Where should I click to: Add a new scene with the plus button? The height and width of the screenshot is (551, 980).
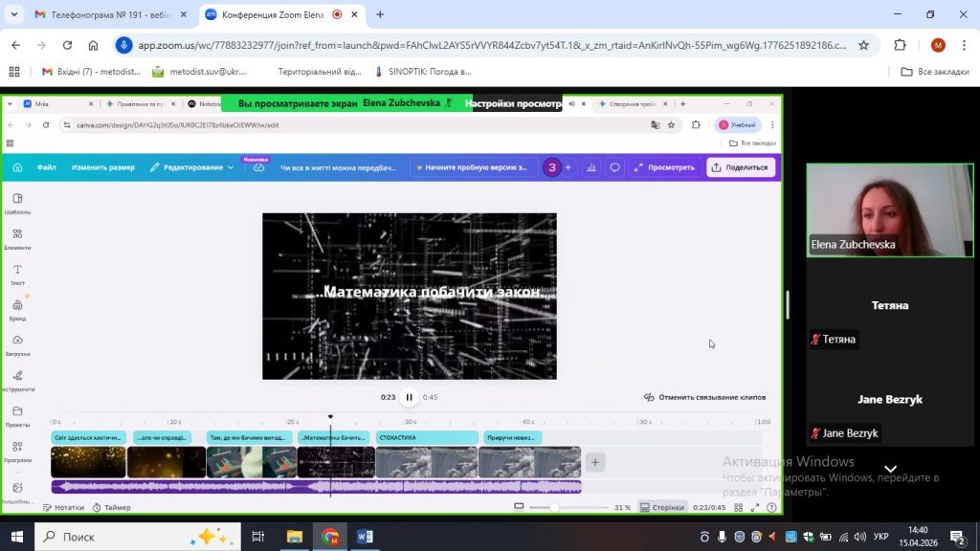(x=594, y=462)
